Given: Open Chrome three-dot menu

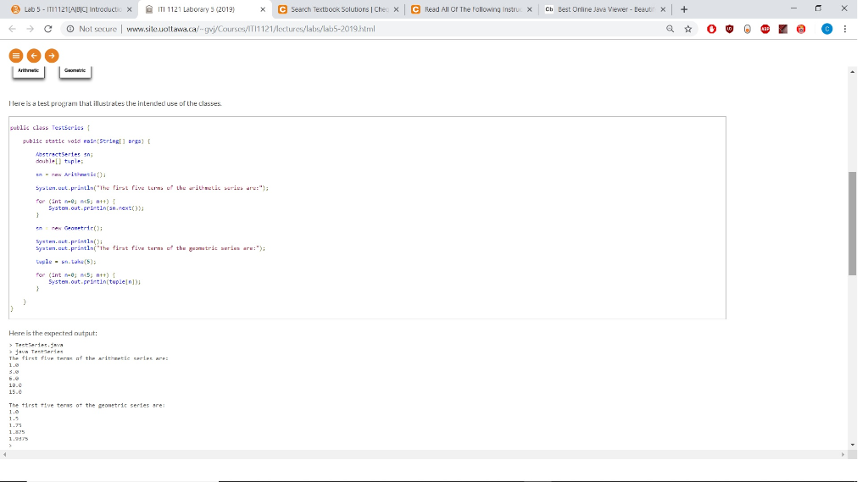Looking at the screenshot, I should coord(845,29).
